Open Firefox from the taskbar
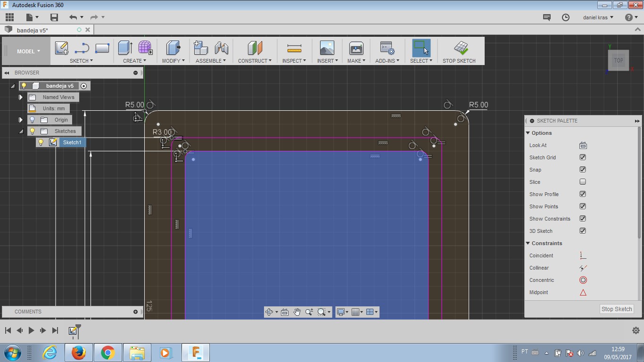 click(78, 353)
